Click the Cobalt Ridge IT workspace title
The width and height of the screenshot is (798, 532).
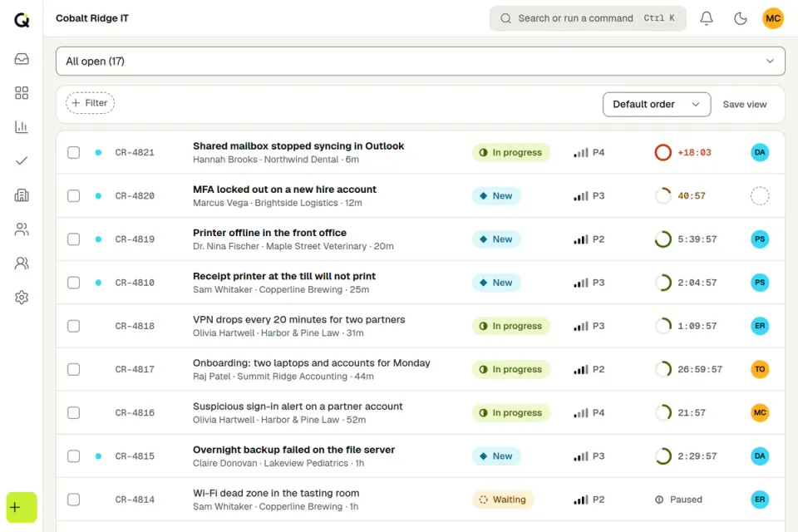92,18
